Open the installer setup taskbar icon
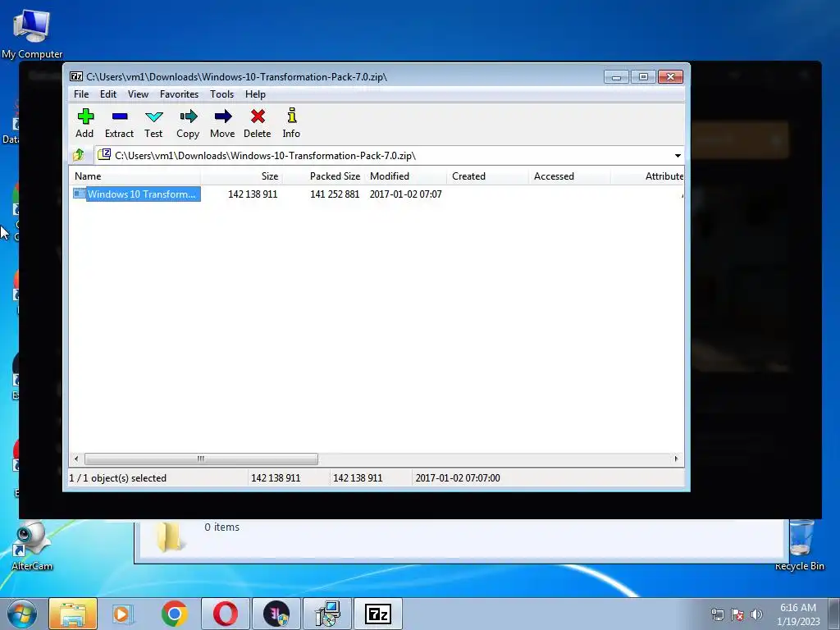Screen dimensions: 840x630 (x=327, y=614)
